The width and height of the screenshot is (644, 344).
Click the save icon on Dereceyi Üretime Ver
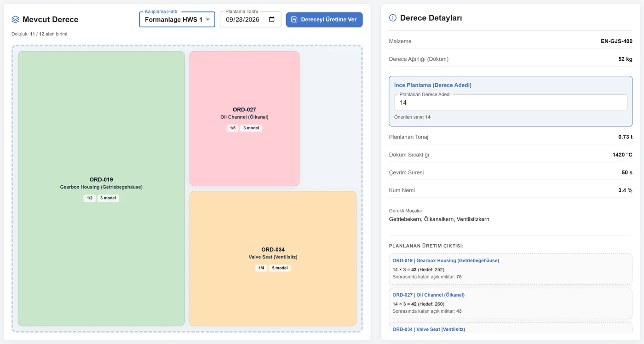[x=294, y=19]
